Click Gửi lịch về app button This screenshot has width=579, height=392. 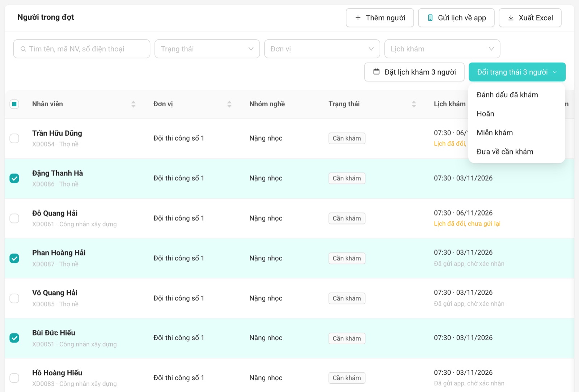point(456,18)
